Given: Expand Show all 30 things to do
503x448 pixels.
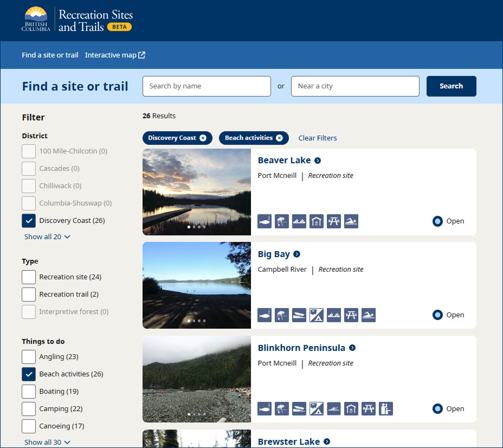Looking at the screenshot, I should [47, 442].
